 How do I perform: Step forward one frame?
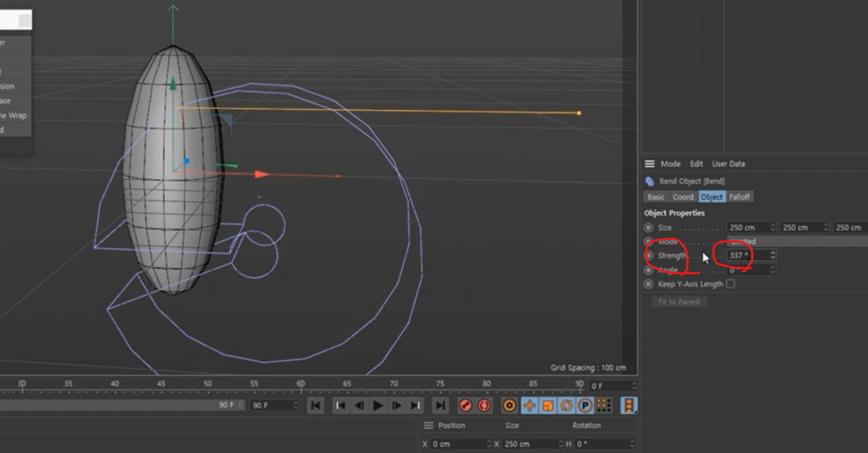click(x=397, y=406)
